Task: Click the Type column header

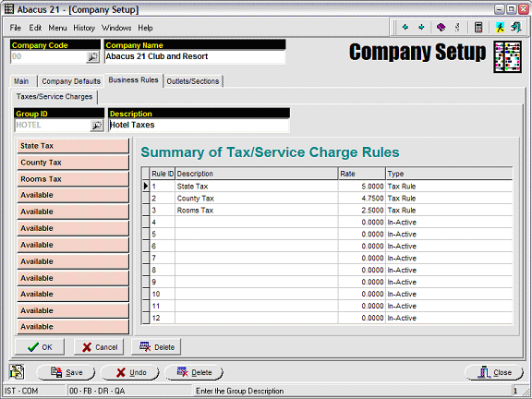Action: (x=449, y=174)
